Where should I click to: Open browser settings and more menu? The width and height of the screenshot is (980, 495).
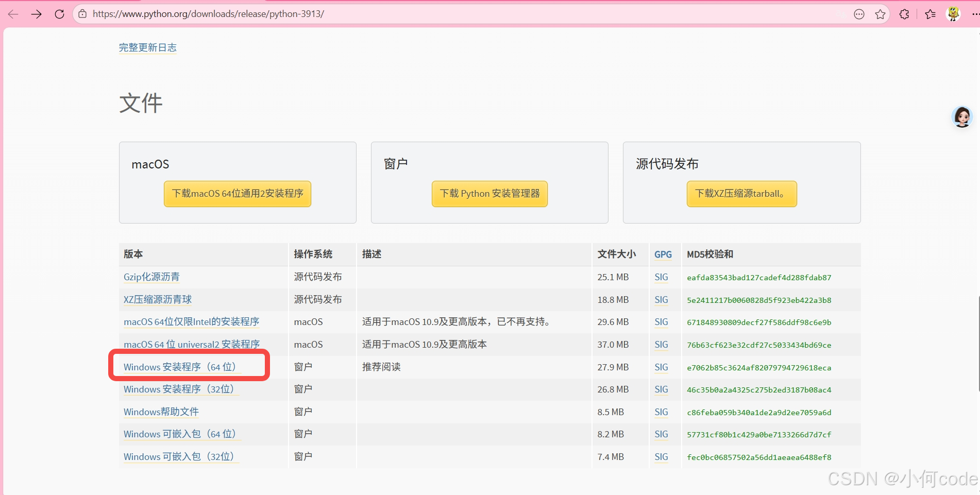point(975,14)
